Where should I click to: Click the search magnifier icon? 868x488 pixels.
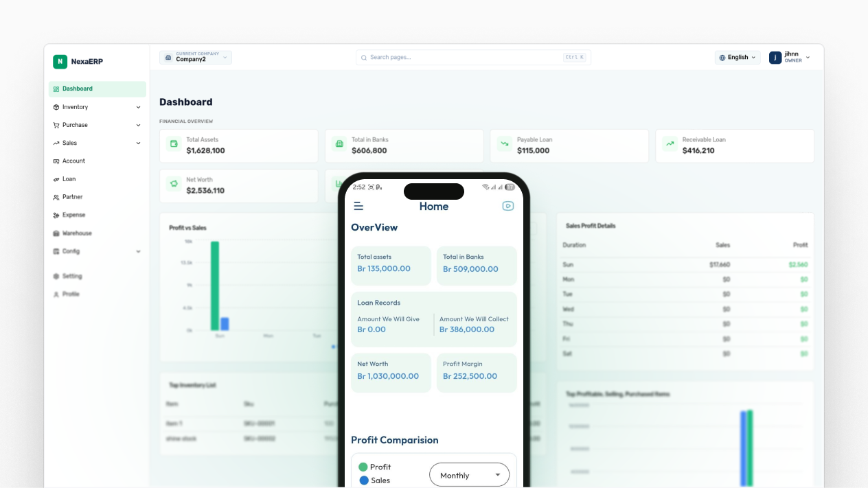(364, 58)
